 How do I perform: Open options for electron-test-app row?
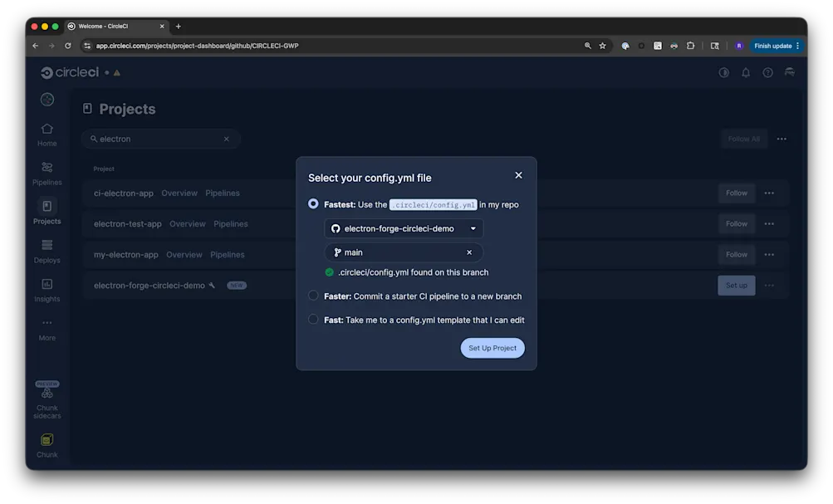(769, 224)
